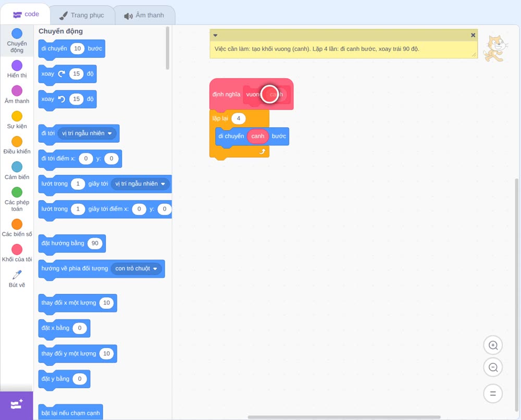
Task: Click the 'canh' argument in the di chuyển block
Action: (258, 136)
